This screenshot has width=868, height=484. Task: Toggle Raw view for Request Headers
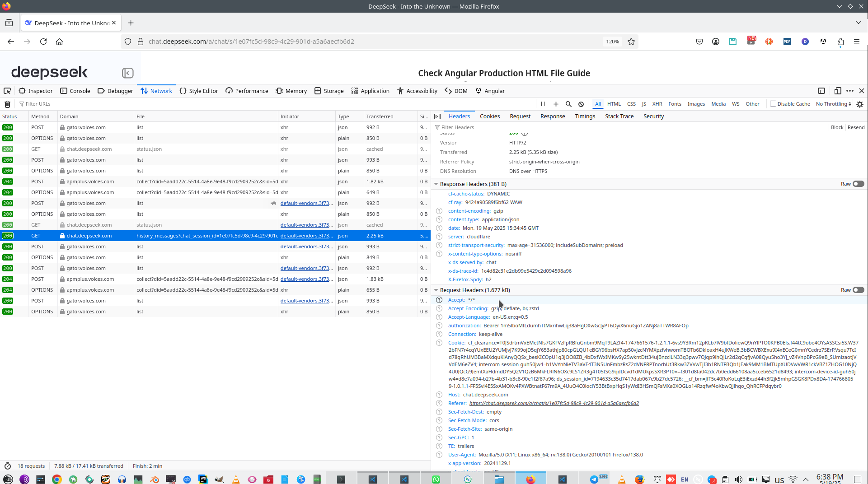858,290
